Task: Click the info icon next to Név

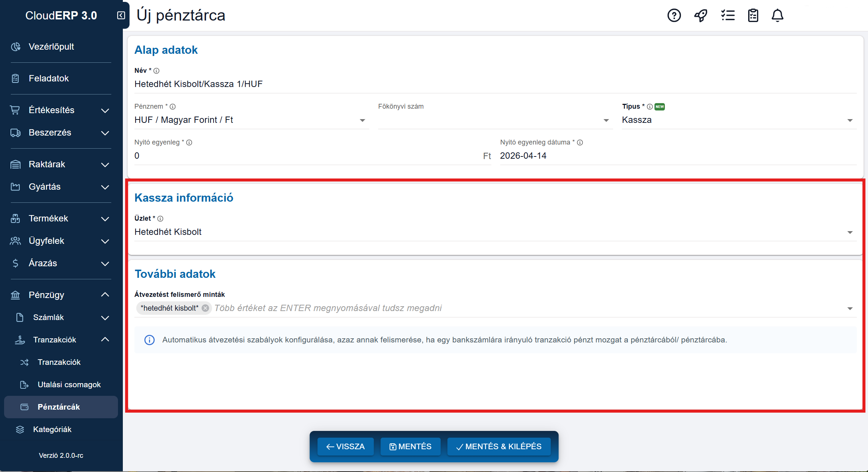Action: (156, 71)
